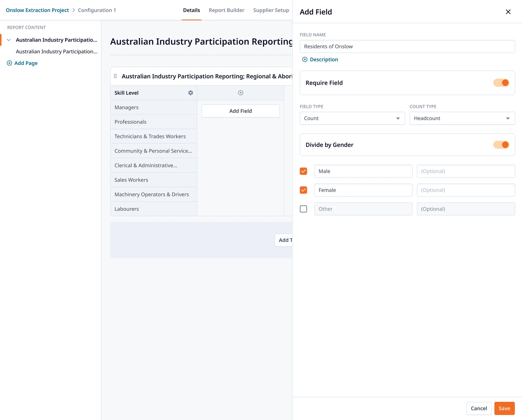522x420 pixels.
Task: Click the Field Name input box
Action: 407,46
